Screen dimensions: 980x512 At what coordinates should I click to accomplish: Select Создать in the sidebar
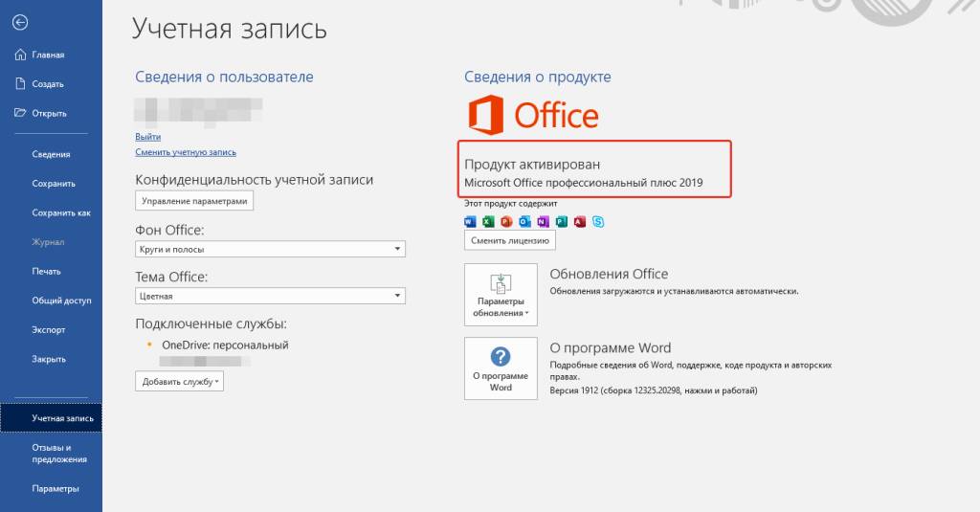tap(51, 84)
